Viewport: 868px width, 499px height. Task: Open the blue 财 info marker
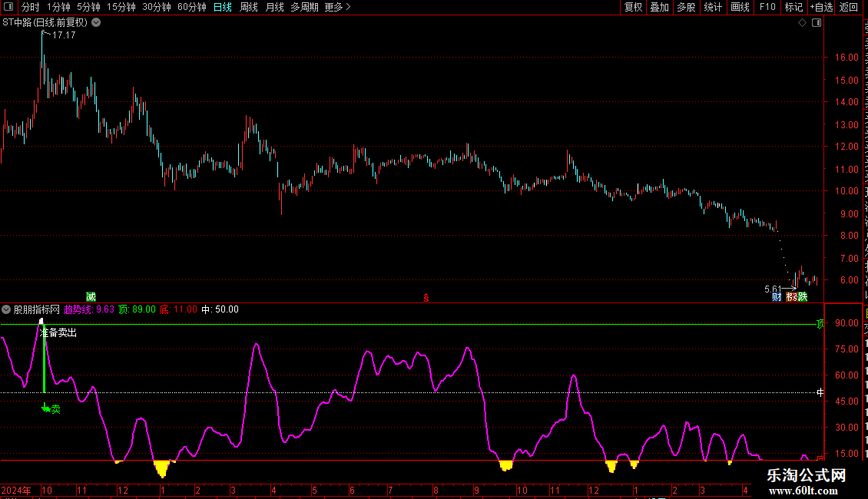[x=777, y=297]
